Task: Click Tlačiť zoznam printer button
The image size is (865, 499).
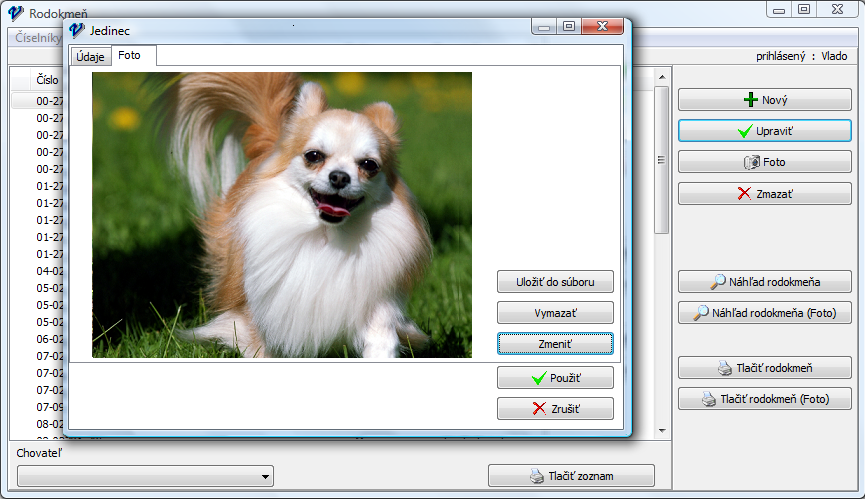Action: pos(571,476)
